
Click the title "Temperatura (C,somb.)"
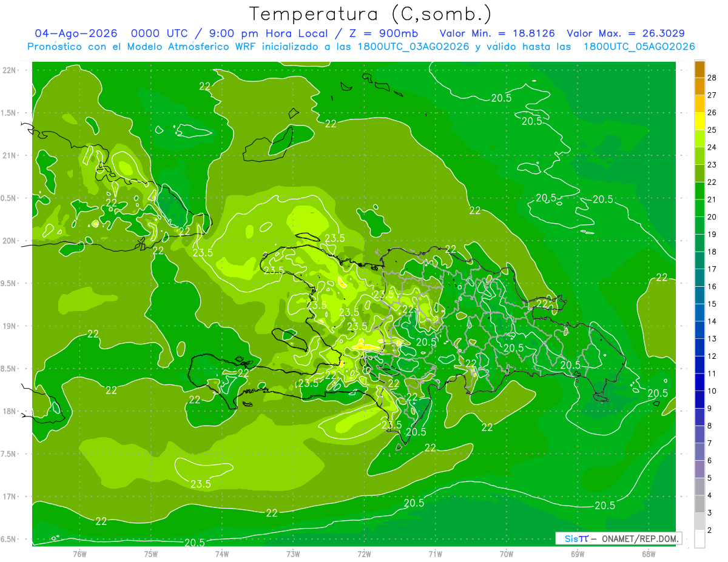370,14
